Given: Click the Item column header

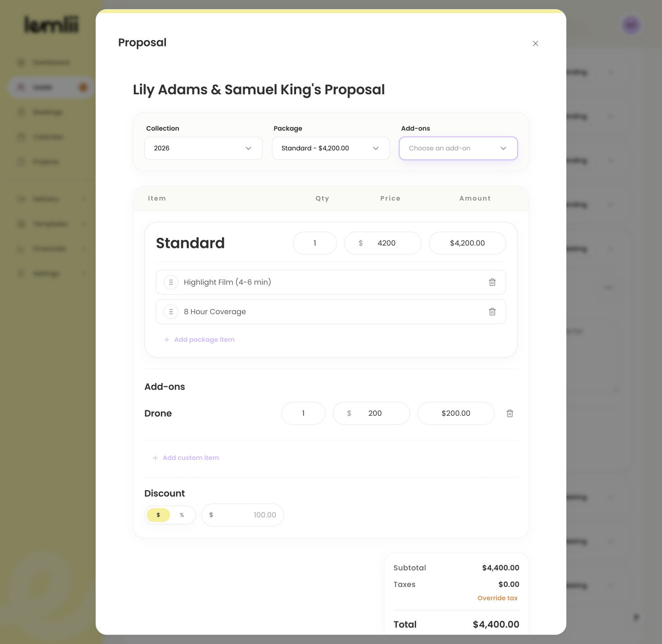Looking at the screenshot, I should [157, 198].
